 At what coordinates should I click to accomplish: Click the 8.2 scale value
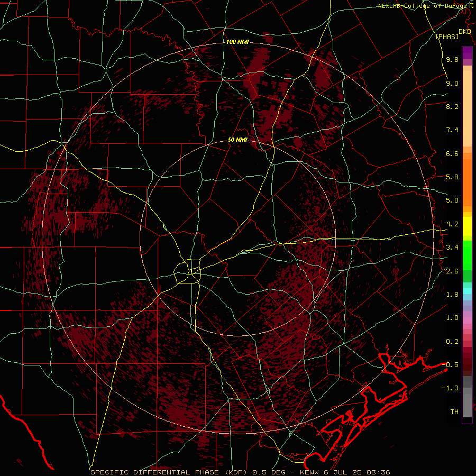pos(452,106)
